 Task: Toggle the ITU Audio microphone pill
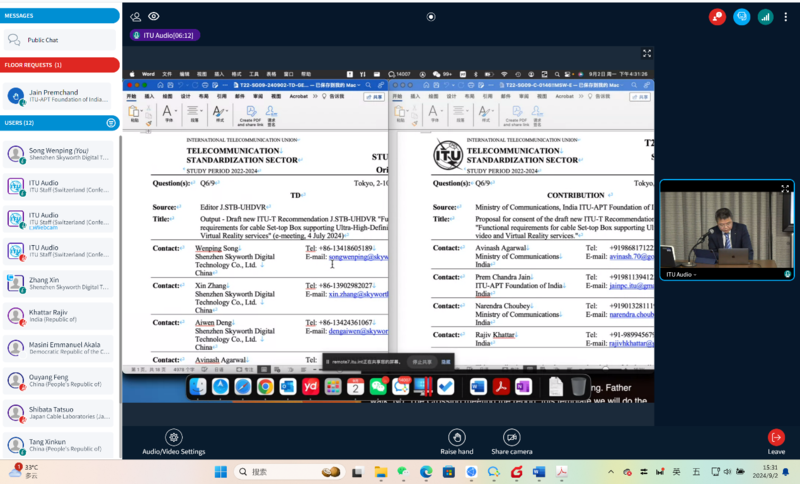point(165,35)
